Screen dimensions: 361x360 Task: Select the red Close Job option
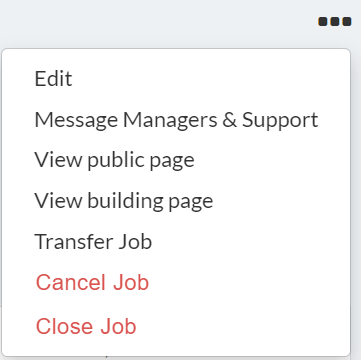coord(86,326)
